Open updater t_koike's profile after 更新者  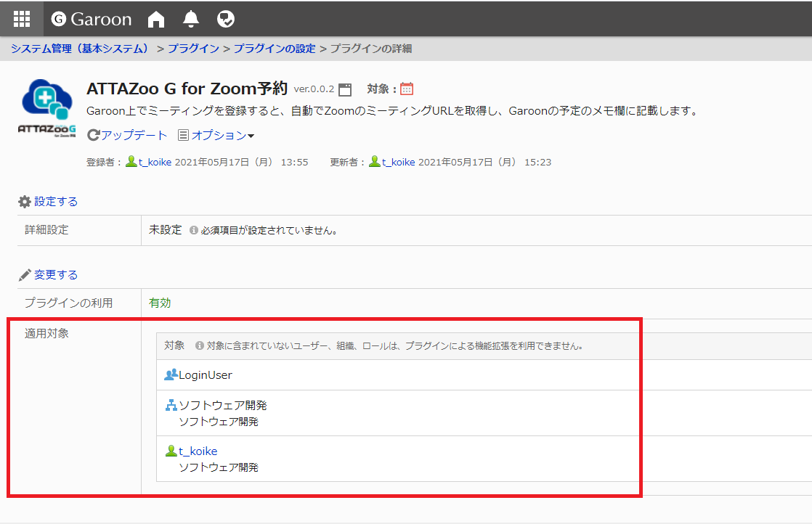pyautogui.click(x=398, y=162)
